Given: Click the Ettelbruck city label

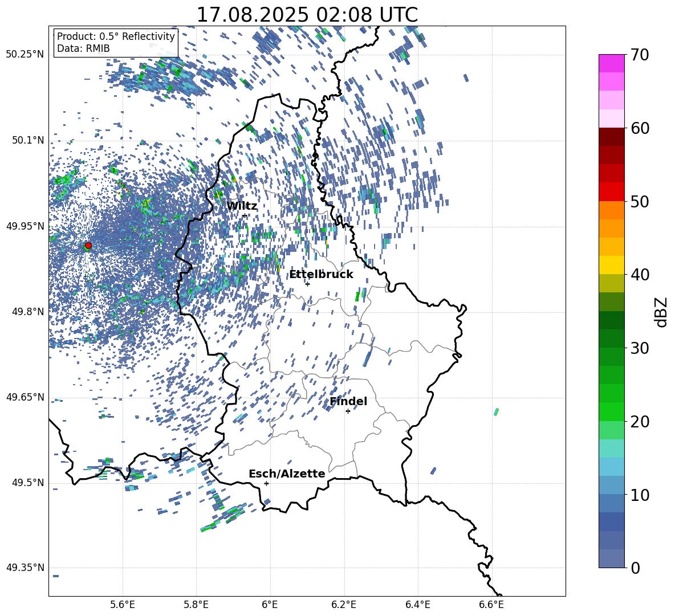Looking at the screenshot, I should pyautogui.click(x=321, y=275).
